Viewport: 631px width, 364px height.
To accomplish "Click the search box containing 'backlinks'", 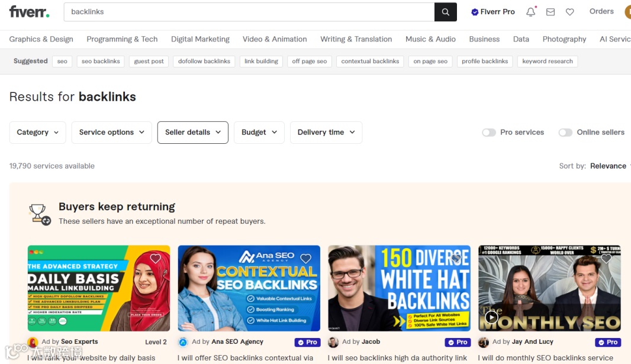I will tap(249, 12).
